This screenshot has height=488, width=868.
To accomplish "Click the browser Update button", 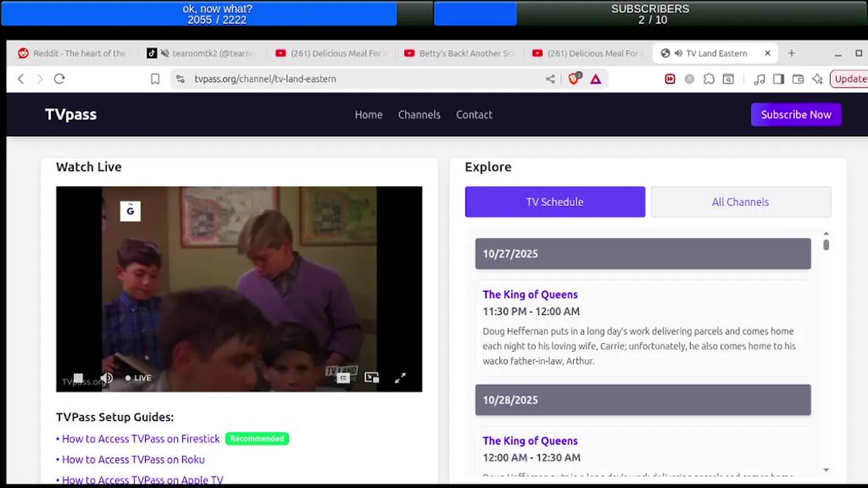I will tap(850, 79).
